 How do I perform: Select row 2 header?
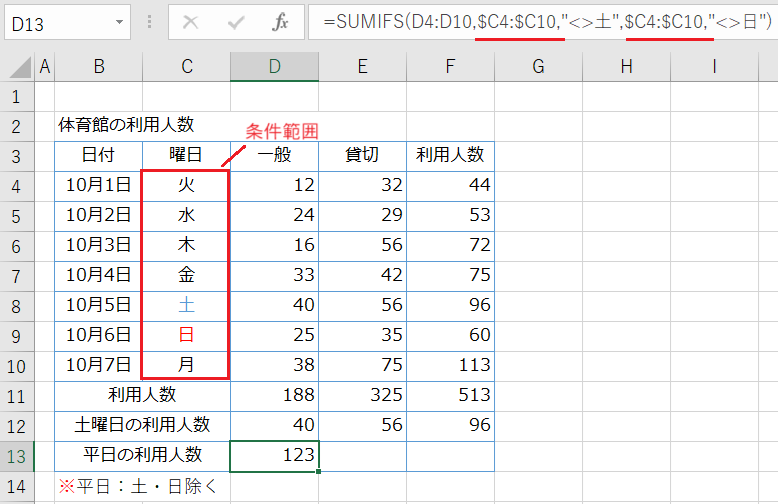[x=17, y=126]
